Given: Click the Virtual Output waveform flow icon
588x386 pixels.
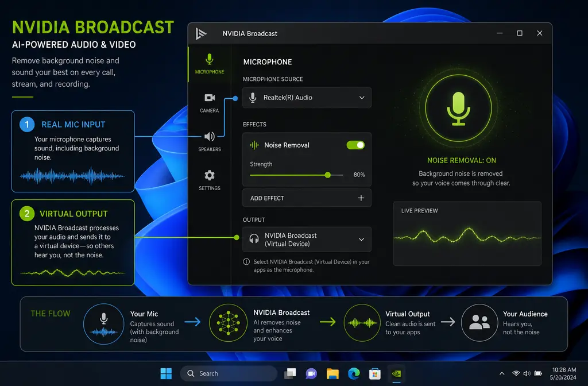Looking at the screenshot, I should (x=362, y=323).
